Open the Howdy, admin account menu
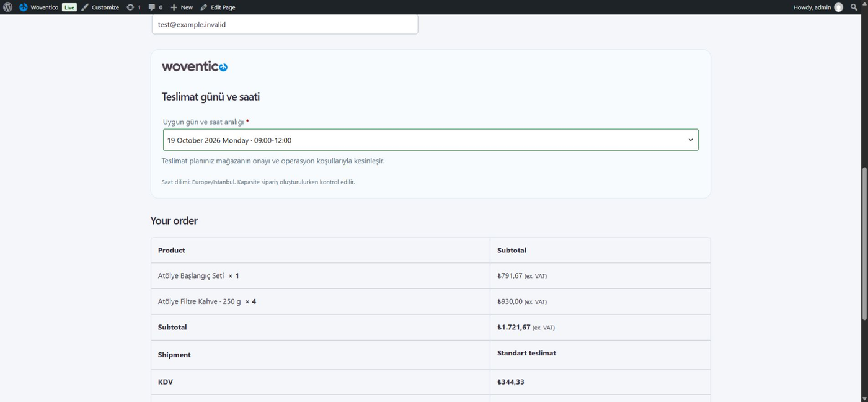This screenshot has height=402, width=868. click(x=818, y=7)
